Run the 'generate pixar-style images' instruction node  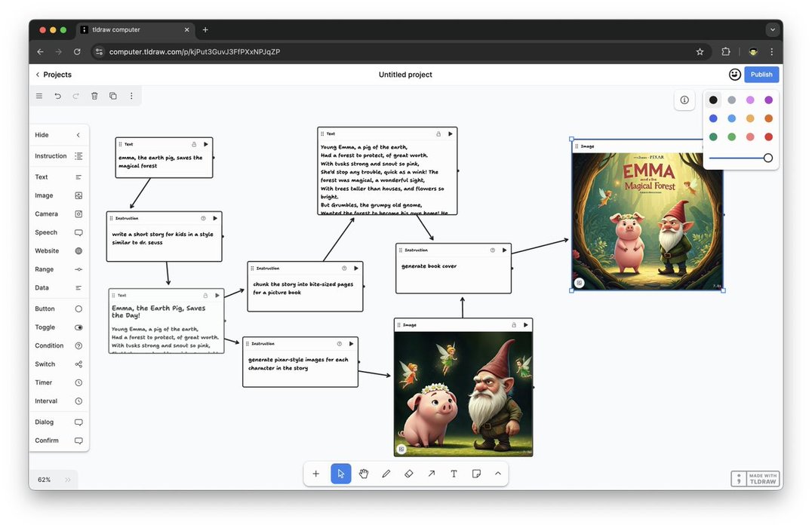point(351,344)
